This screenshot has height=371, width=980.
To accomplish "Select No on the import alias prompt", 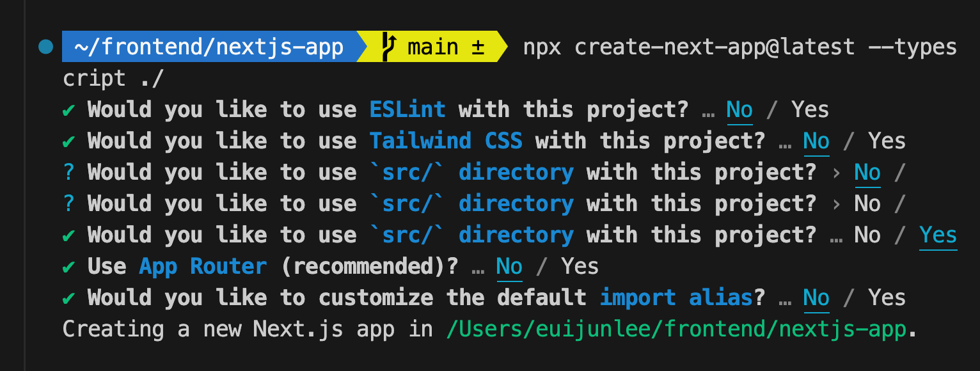I will (x=816, y=298).
